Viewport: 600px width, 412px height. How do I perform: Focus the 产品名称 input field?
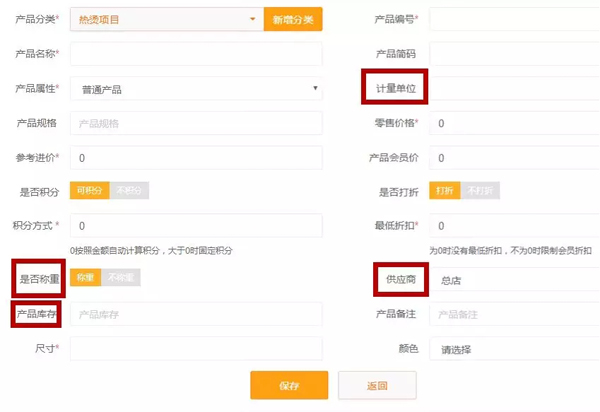(196, 54)
